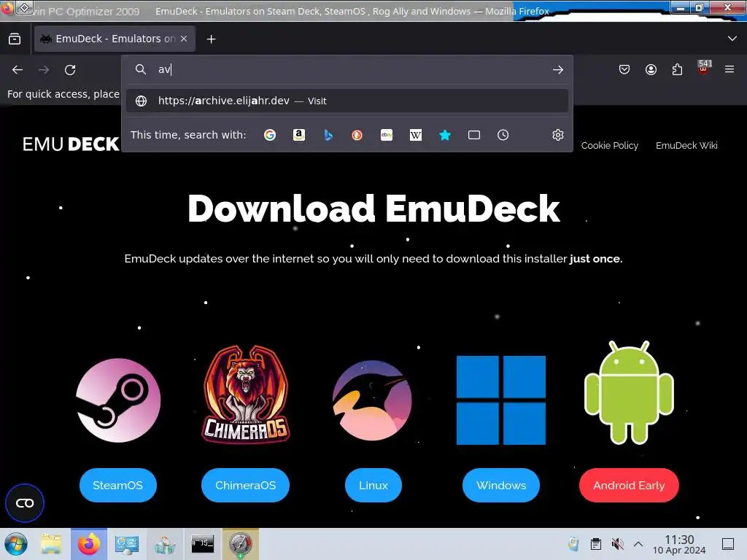Open file manager from taskbar
This screenshot has height=560, width=747.
[x=50, y=544]
